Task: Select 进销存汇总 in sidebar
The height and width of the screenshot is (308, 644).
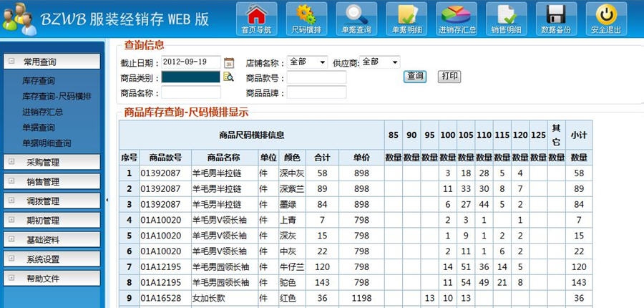Action: pos(43,112)
